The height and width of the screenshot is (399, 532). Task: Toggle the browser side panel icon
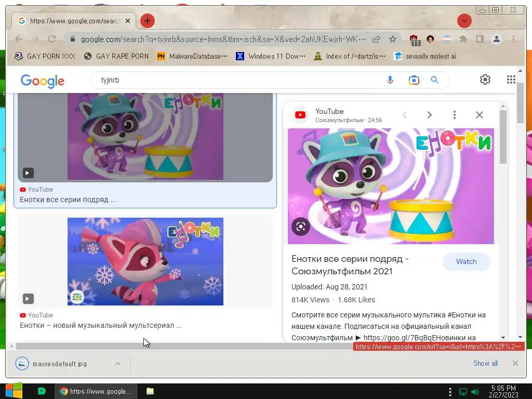(x=480, y=39)
